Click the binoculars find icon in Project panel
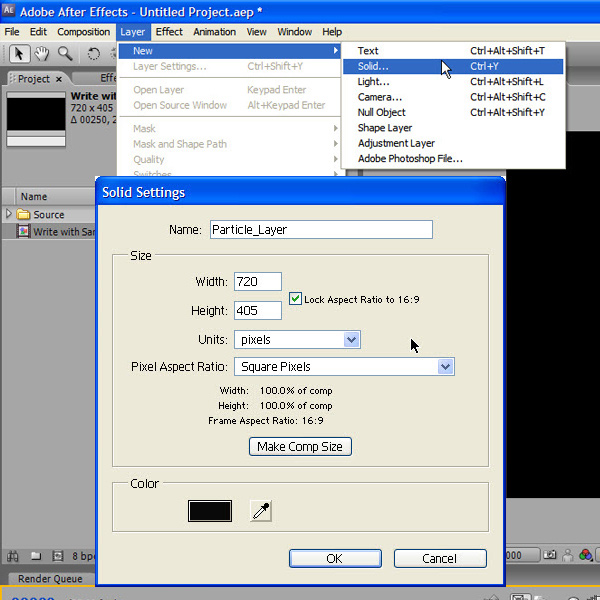600x600 pixels. point(12,556)
